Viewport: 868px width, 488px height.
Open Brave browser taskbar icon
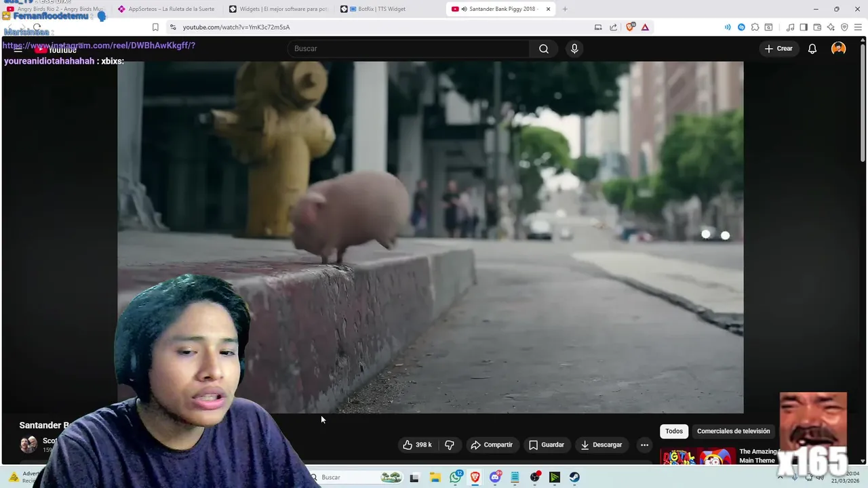(475, 477)
